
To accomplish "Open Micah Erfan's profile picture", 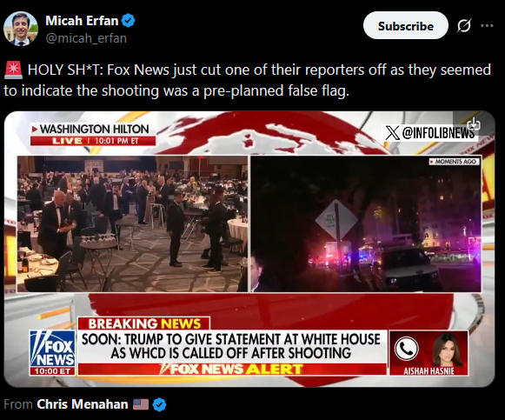I will [x=21, y=29].
